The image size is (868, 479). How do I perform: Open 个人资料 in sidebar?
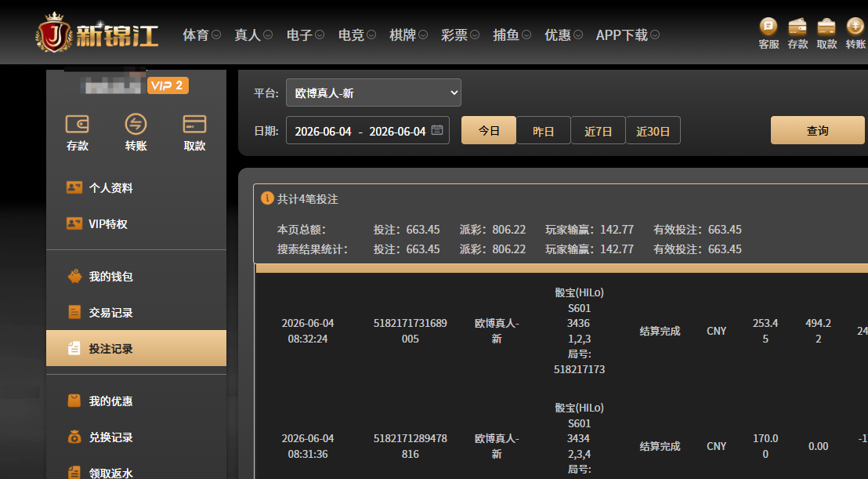136,187
